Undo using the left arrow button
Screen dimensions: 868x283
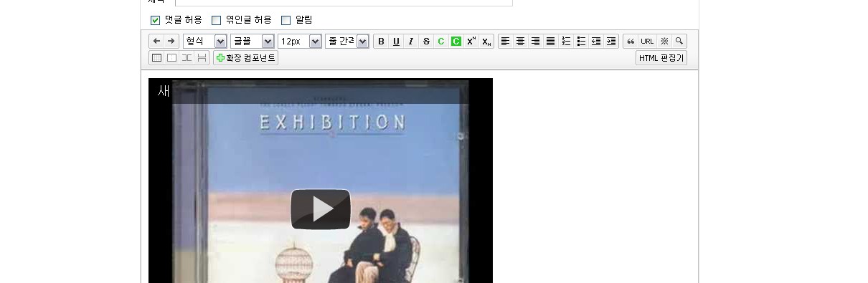156,41
